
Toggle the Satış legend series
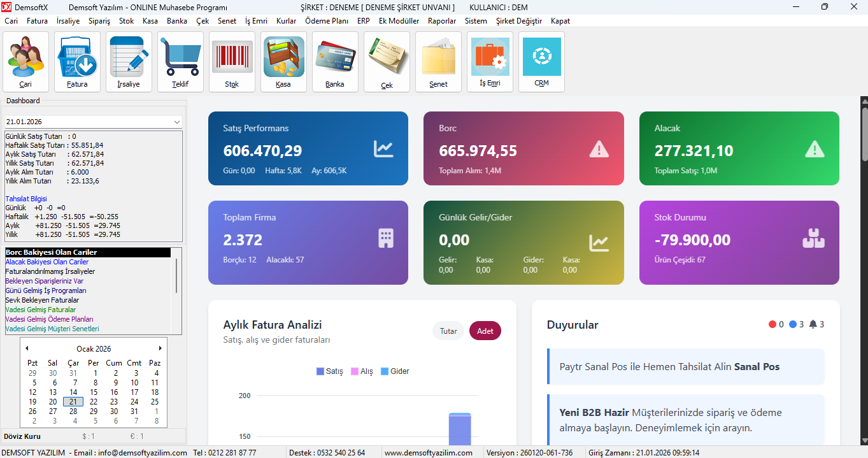(x=330, y=371)
